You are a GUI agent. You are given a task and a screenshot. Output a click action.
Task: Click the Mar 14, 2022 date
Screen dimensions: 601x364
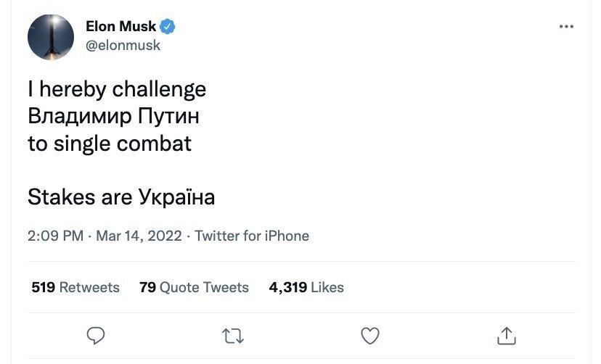pyautogui.click(x=138, y=236)
